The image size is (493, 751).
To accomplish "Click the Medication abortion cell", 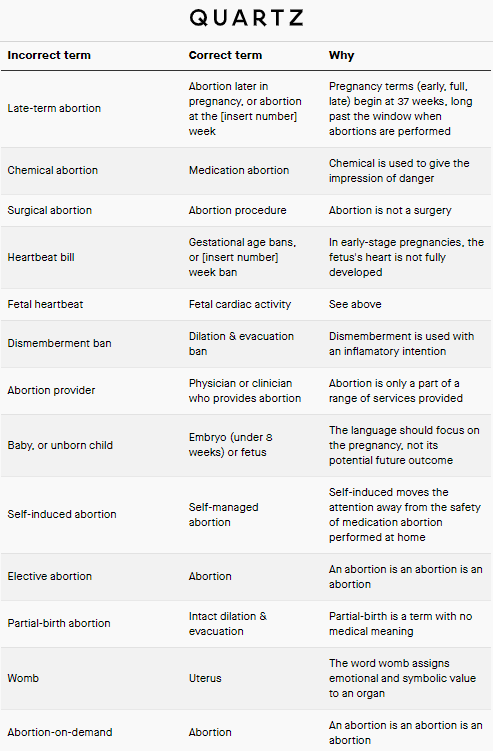I will (239, 170).
